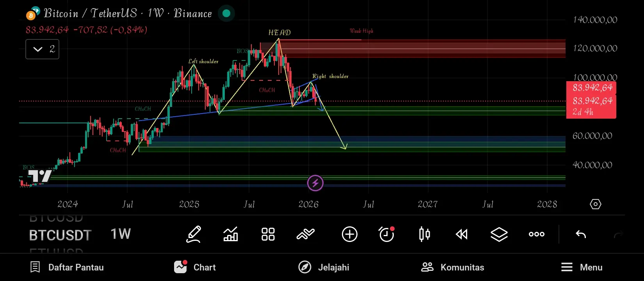
Task: Click the 2028 time axis label
Action: pyautogui.click(x=547, y=204)
